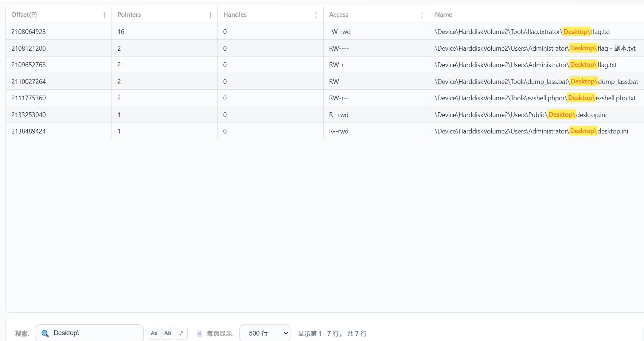Click Access R--rwd in row 2138489424
Image resolution: width=644 pixels, height=341 pixels.
coord(339,131)
